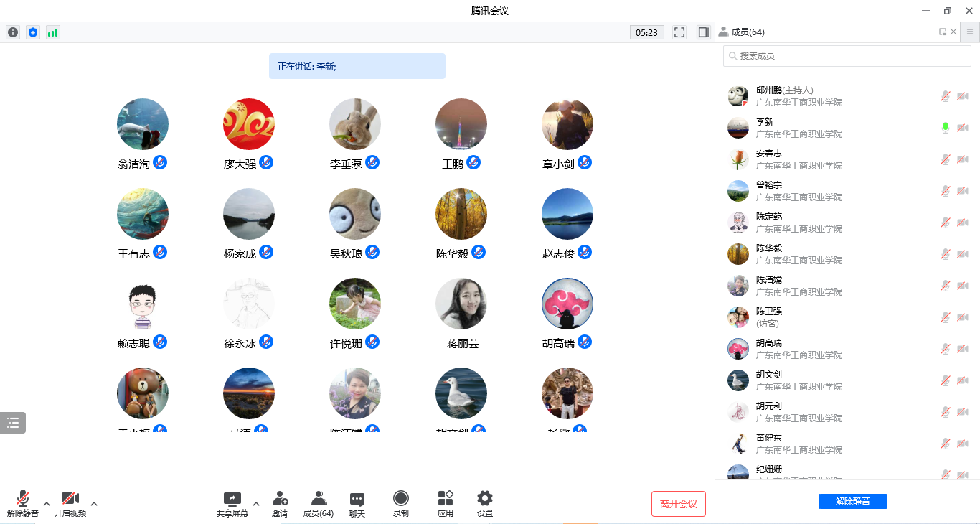Click the blue security shield icon
The height and width of the screenshot is (524, 980).
pyautogui.click(x=33, y=32)
